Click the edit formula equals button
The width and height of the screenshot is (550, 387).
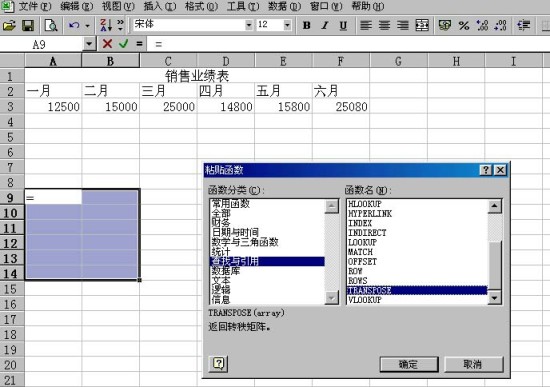(x=139, y=44)
